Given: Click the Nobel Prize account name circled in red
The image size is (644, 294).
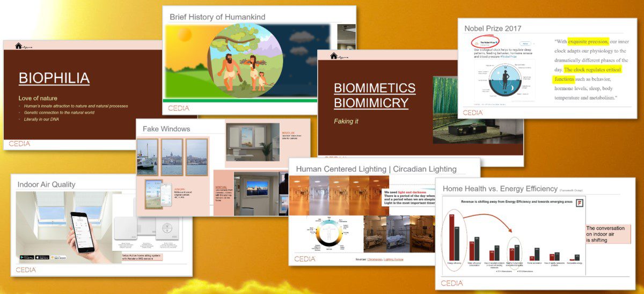Looking at the screenshot, I should 489,42.
